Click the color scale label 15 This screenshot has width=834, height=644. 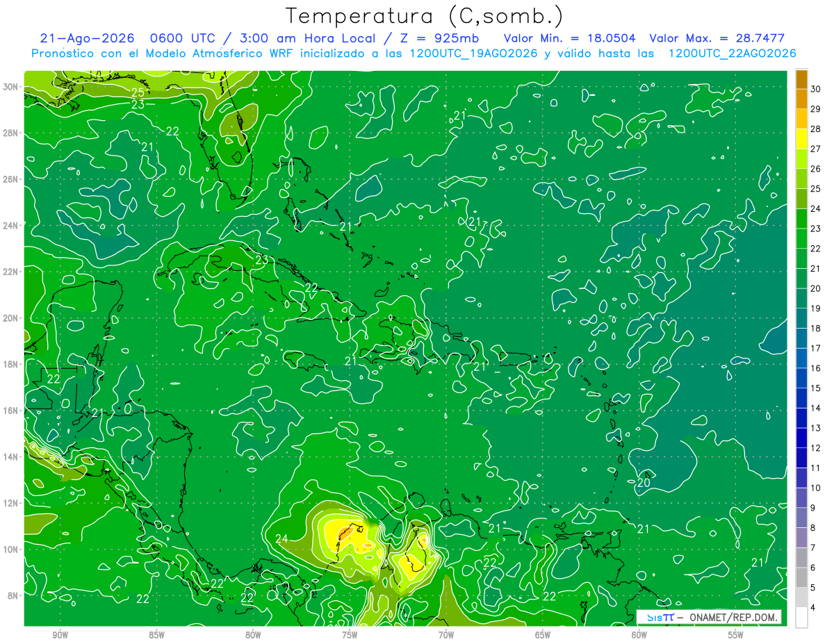[x=816, y=388]
